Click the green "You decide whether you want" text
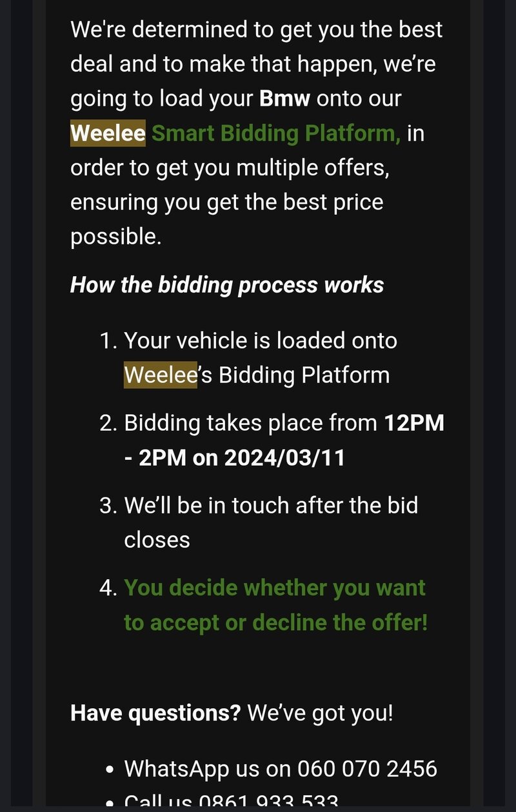The width and height of the screenshot is (516, 812). [x=275, y=588]
